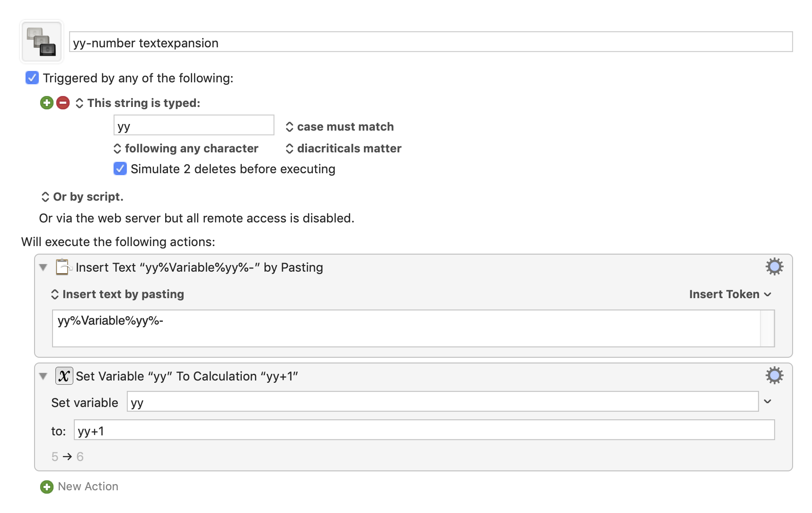
Task: Open the following any character popup
Action: (186, 149)
